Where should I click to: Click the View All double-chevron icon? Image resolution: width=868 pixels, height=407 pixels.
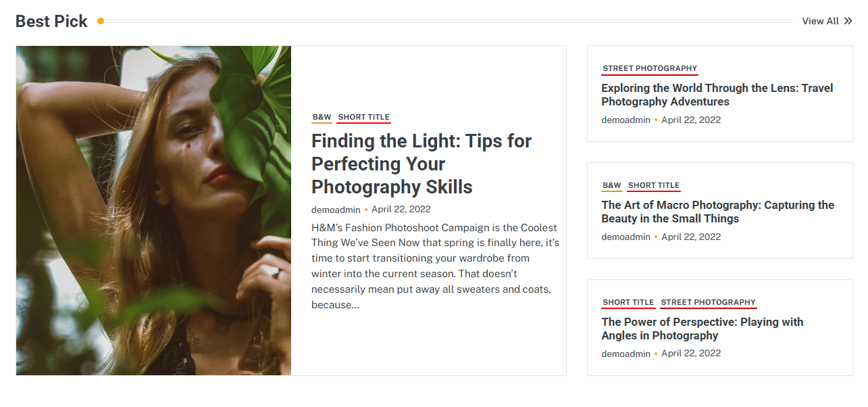pos(848,21)
